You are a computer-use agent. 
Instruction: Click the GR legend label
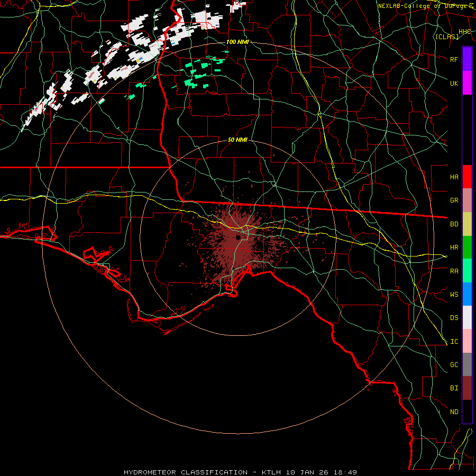coord(454,200)
